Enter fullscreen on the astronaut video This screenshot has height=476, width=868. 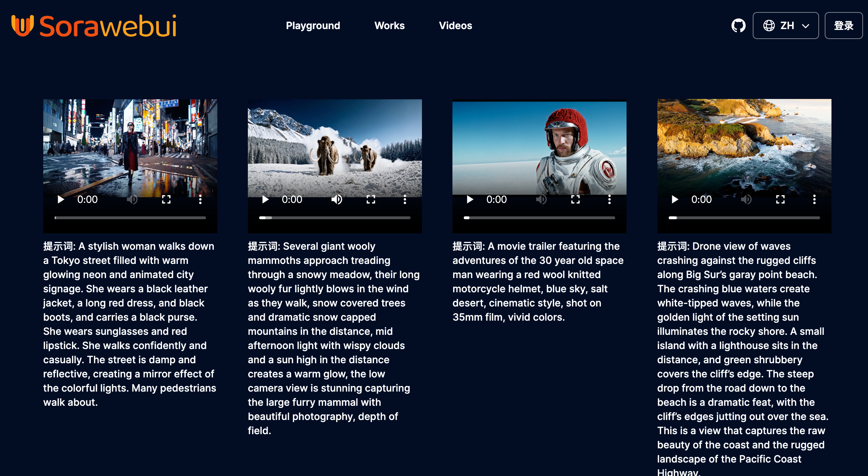click(x=575, y=199)
